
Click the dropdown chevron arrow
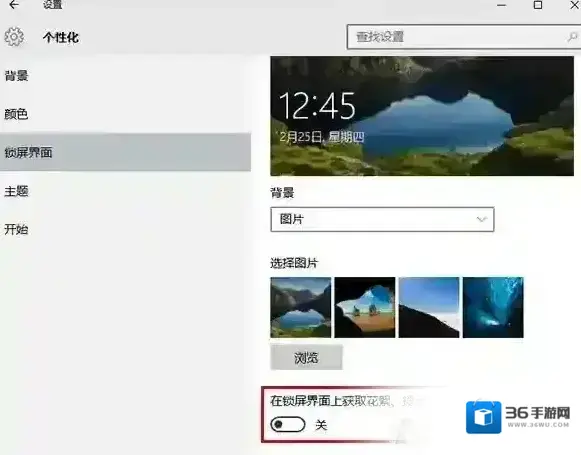coord(481,219)
